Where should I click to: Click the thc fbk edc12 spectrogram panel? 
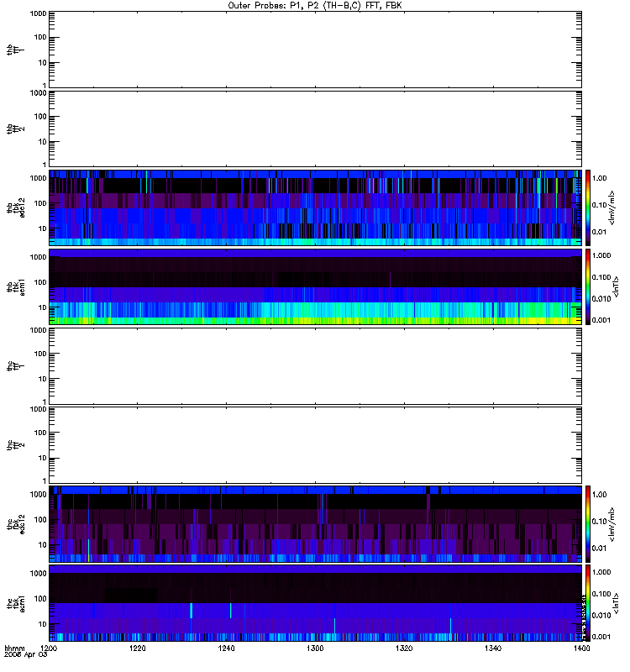316,524
